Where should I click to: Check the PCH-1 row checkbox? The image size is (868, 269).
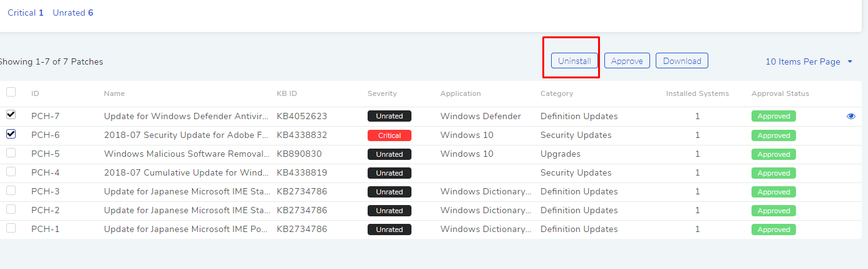tap(11, 228)
